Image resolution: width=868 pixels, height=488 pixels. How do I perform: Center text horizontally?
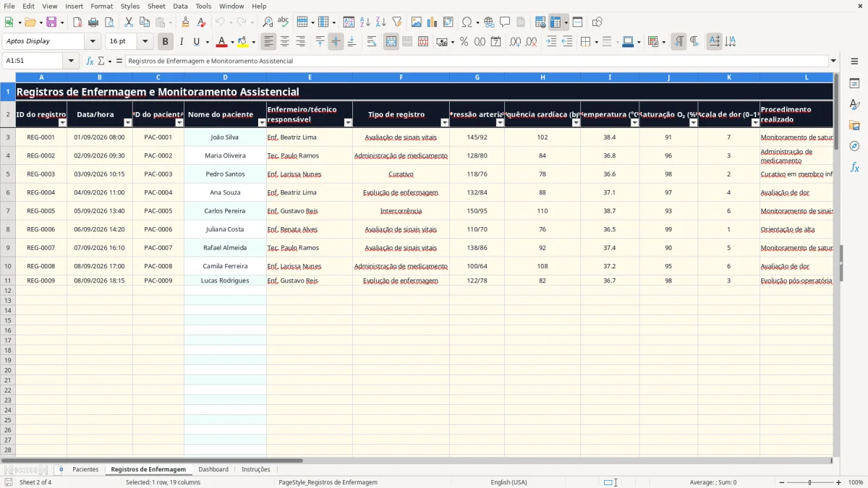(x=284, y=42)
